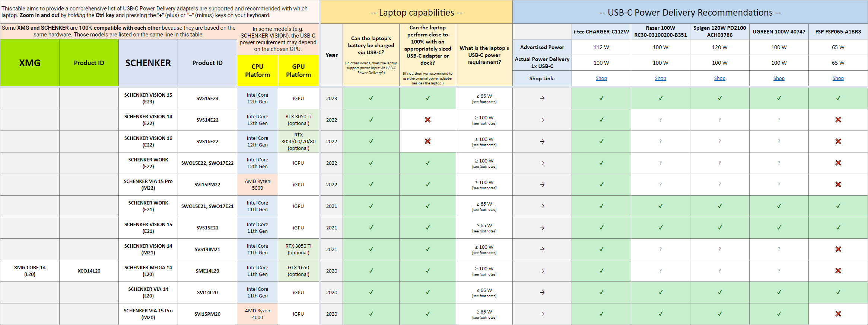Select the SCHENKER VISION 15 (E23) cell
868x325 pixels.
(x=148, y=98)
